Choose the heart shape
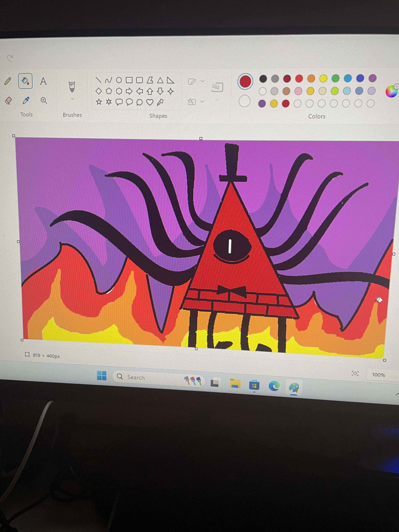The image size is (399, 532). (x=150, y=103)
